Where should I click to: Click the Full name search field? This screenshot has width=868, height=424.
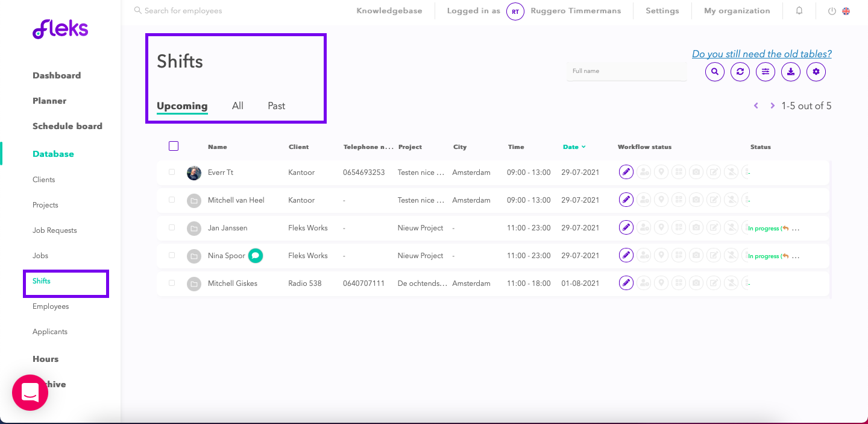coord(626,71)
